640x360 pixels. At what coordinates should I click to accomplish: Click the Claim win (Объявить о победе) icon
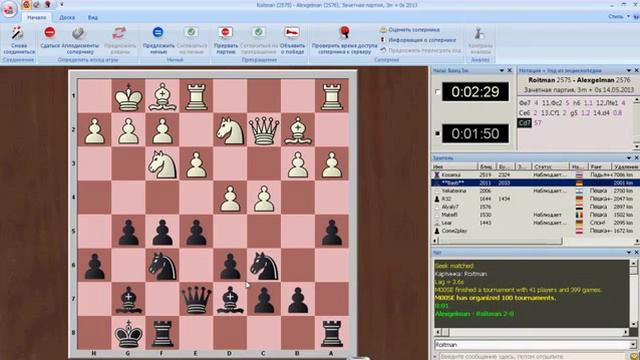292,32
